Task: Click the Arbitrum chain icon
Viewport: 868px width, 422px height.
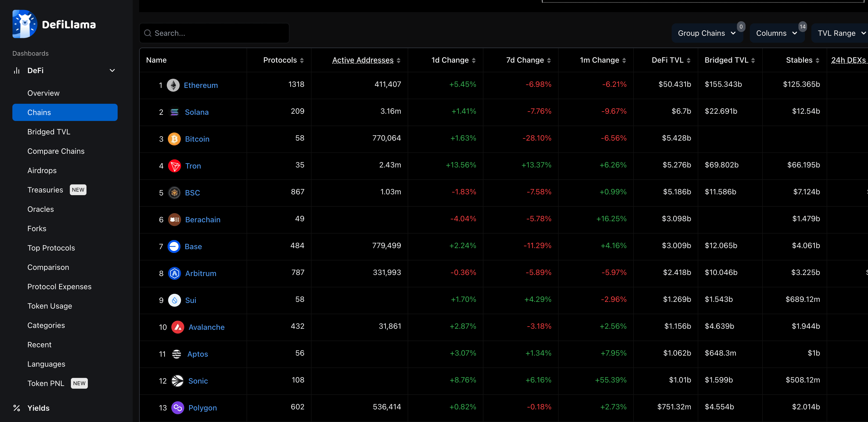Action: tap(174, 273)
